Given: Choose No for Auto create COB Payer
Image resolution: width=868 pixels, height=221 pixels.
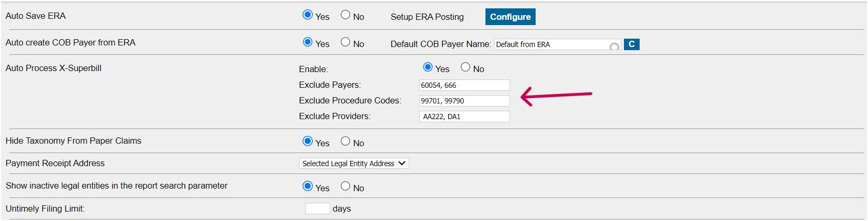Looking at the screenshot, I should [x=345, y=42].
